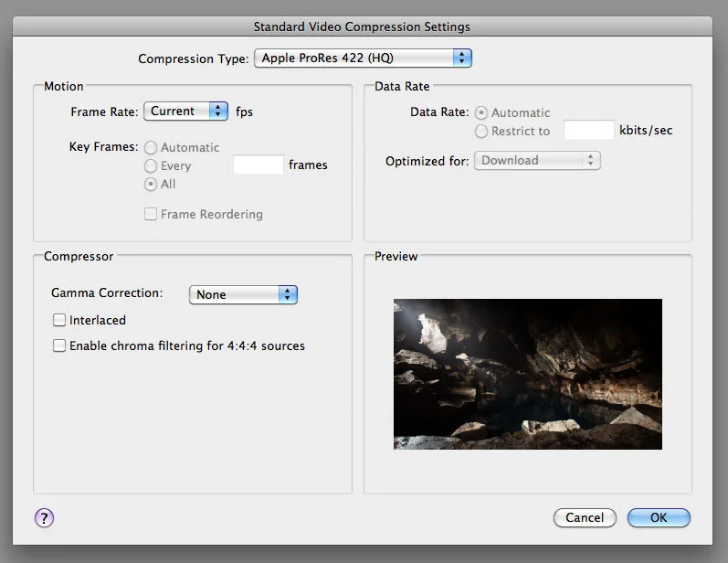The height and width of the screenshot is (563, 728).
Task: Enable the Interlaced checkbox
Action: click(59, 320)
